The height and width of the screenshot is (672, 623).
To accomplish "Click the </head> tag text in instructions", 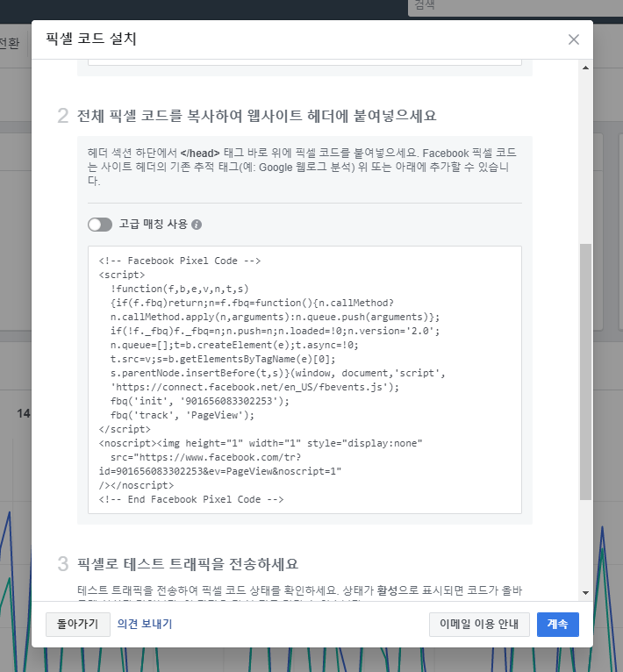I will (x=200, y=153).
